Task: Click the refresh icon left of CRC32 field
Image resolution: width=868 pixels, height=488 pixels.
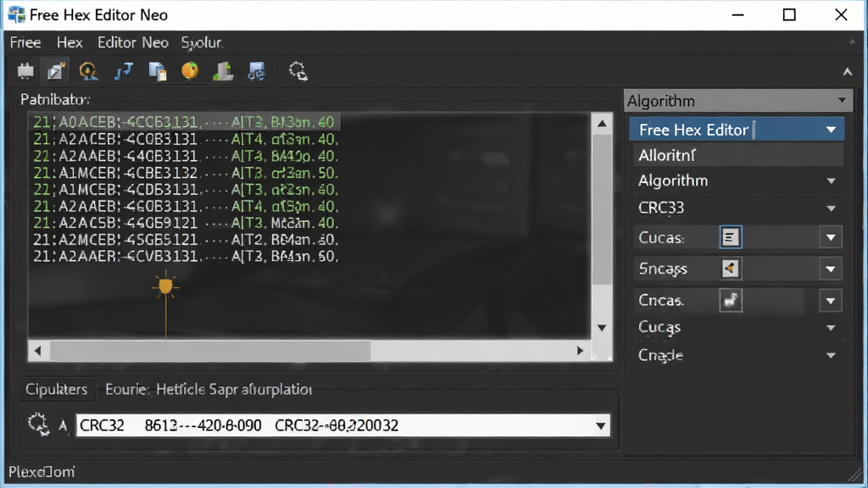Action: pos(38,425)
